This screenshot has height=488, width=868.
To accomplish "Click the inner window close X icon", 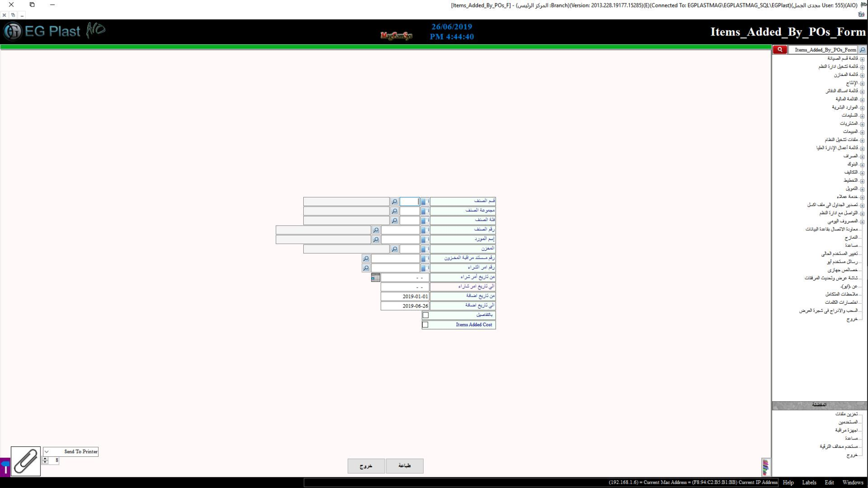I will point(4,15).
